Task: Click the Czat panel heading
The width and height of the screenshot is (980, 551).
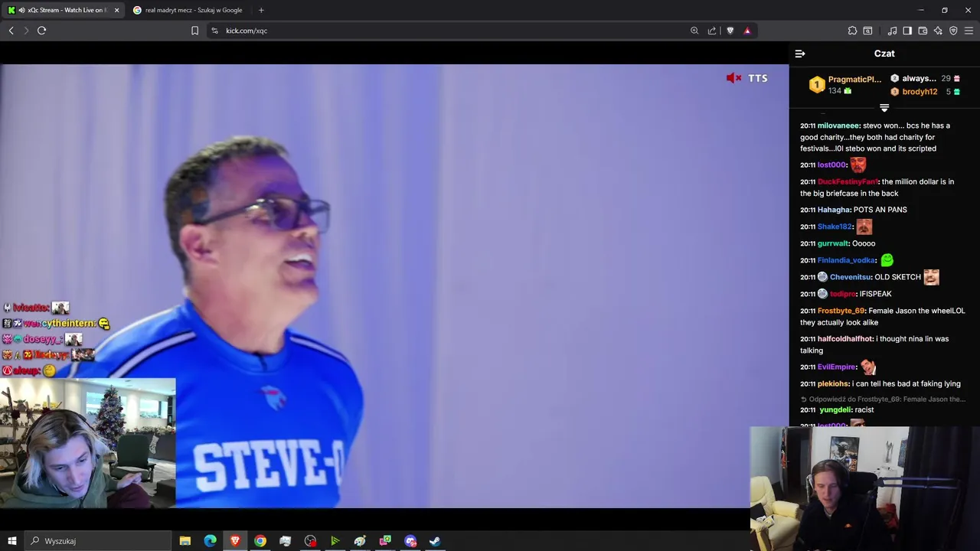Action: 884,54
